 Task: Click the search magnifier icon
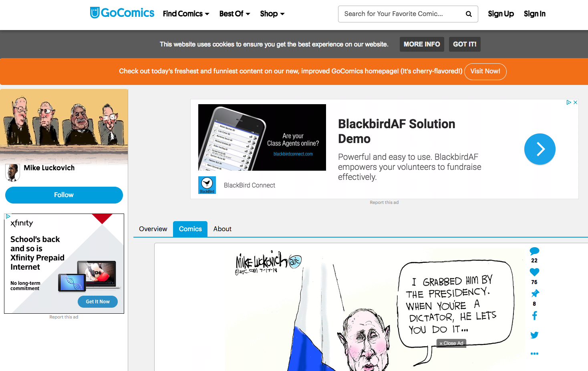[x=468, y=14]
